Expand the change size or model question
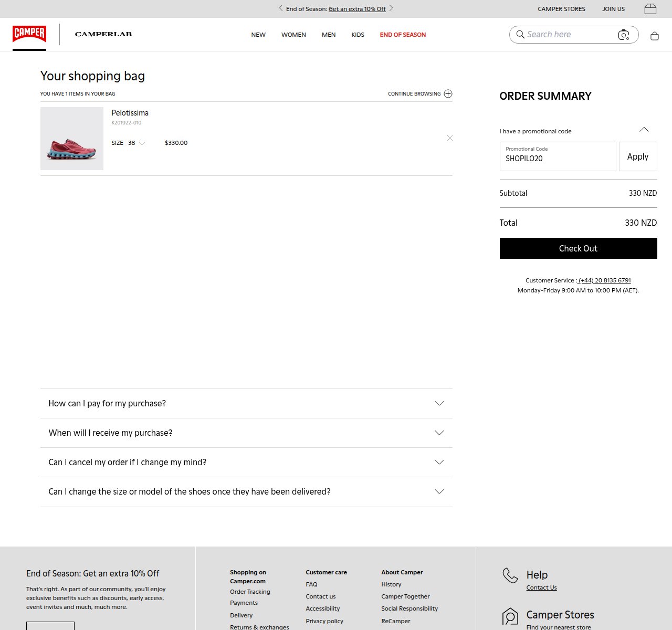The width and height of the screenshot is (672, 630). click(x=246, y=491)
